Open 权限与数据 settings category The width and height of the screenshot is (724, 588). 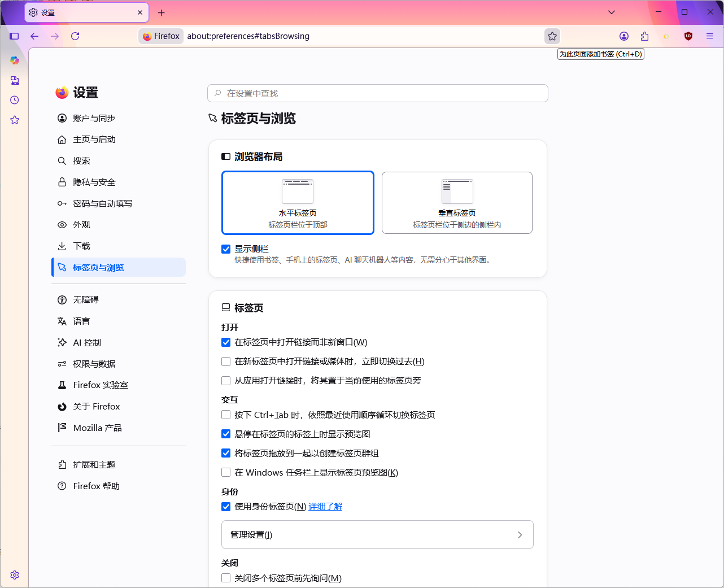pyautogui.click(x=119, y=364)
